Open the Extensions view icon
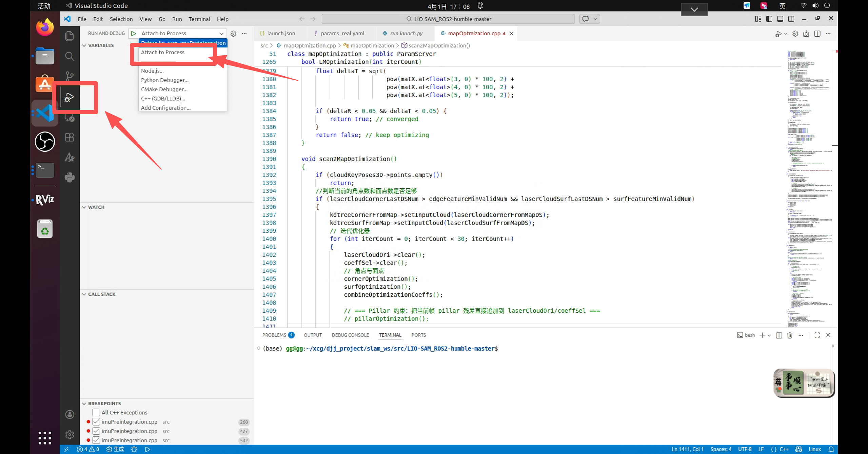 (70, 137)
